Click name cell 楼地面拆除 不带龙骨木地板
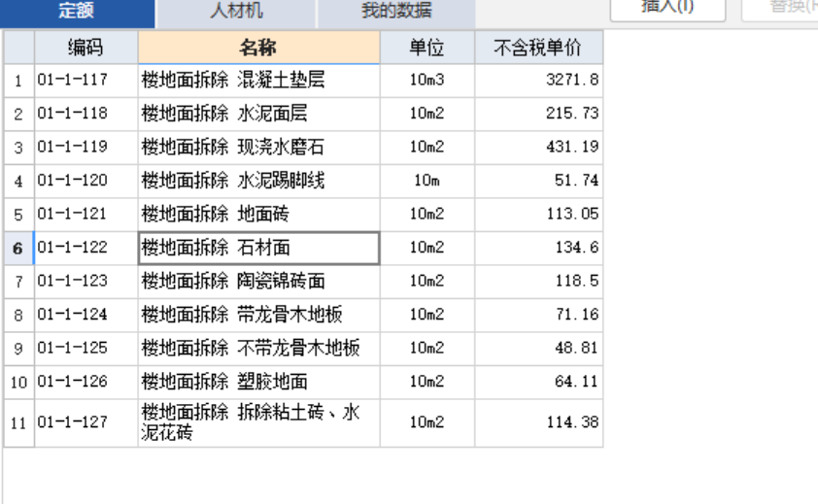Screen dimensions: 818x504 tap(258, 348)
